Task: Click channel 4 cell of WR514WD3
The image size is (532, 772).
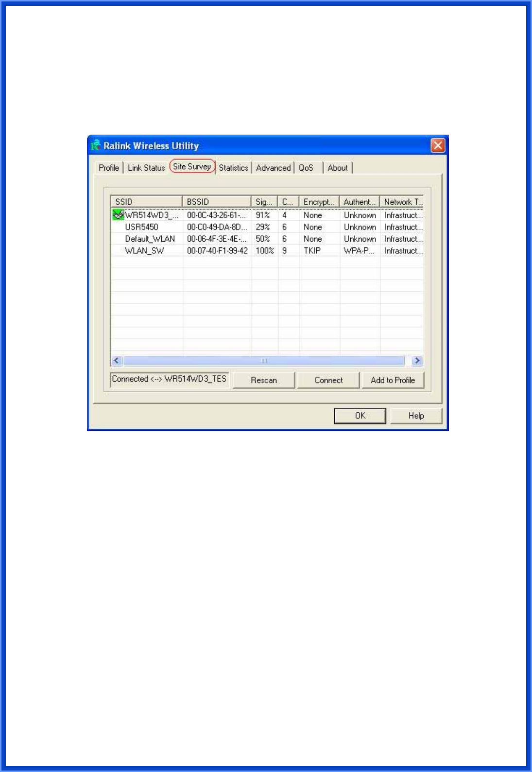Action: coord(284,215)
